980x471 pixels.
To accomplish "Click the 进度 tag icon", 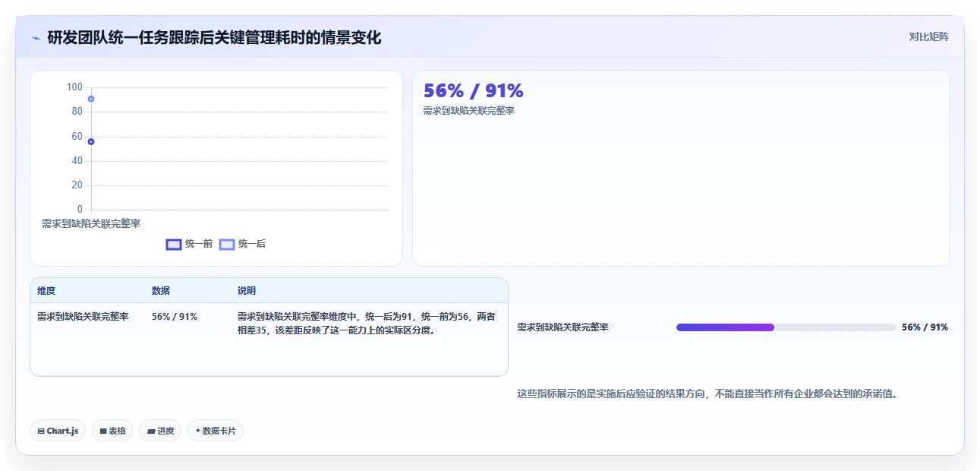I will click(x=151, y=431).
